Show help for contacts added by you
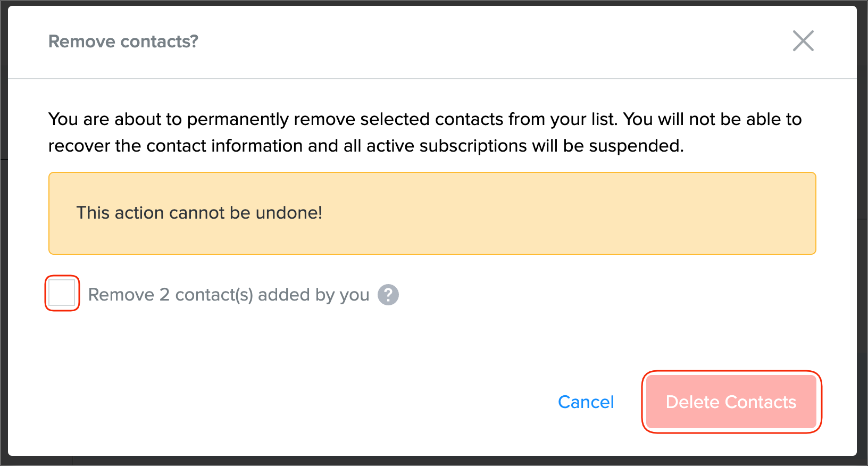The height and width of the screenshot is (466, 868). coord(388,295)
